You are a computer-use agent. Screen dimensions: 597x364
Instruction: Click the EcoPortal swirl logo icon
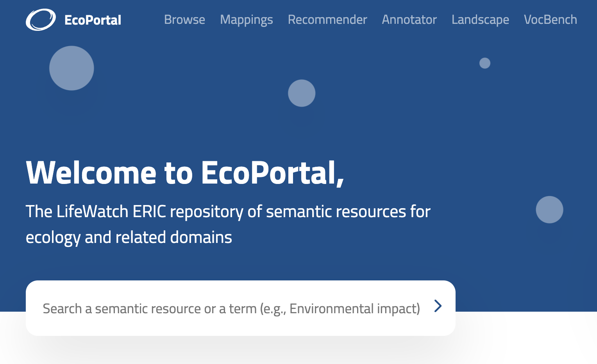pos(41,20)
